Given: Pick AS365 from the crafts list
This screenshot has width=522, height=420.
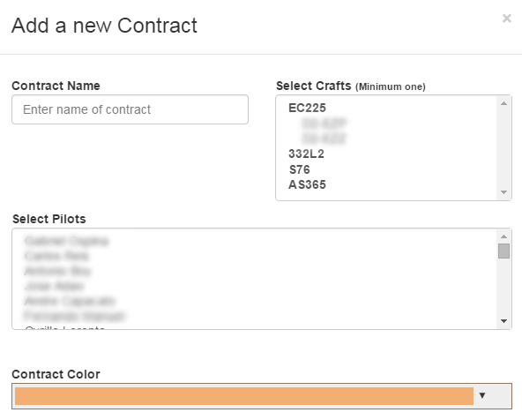Looking at the screenshot, I should [x=307, y=184].
